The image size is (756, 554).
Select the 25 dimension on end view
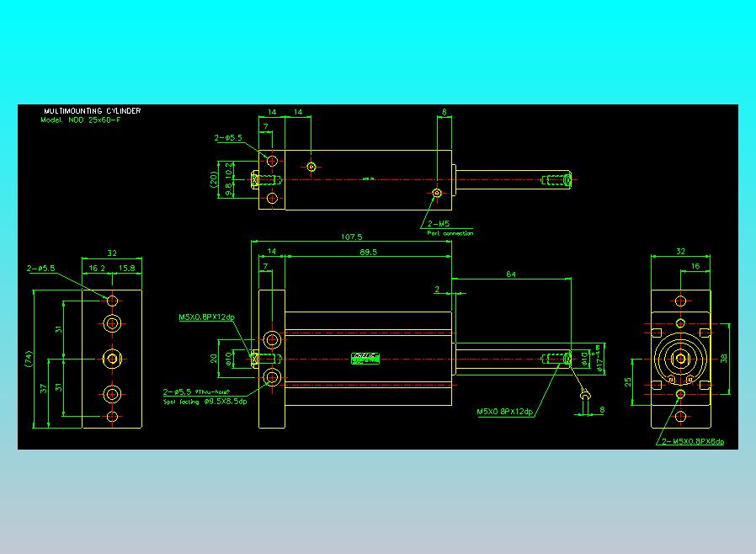[627, 382]
